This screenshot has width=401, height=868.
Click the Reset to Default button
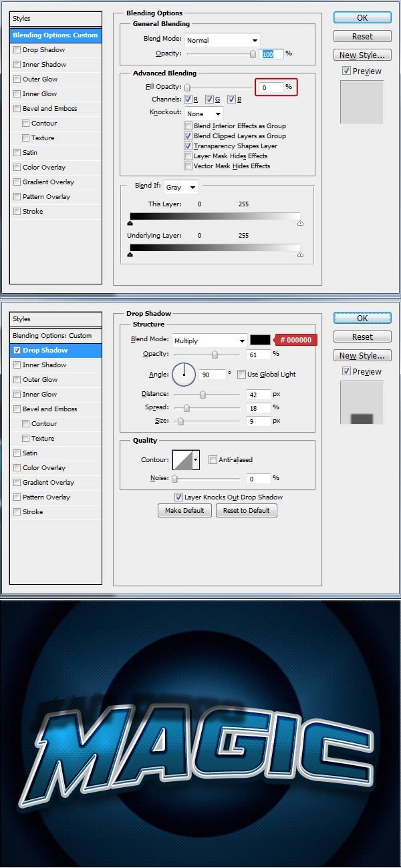point(247,511)
